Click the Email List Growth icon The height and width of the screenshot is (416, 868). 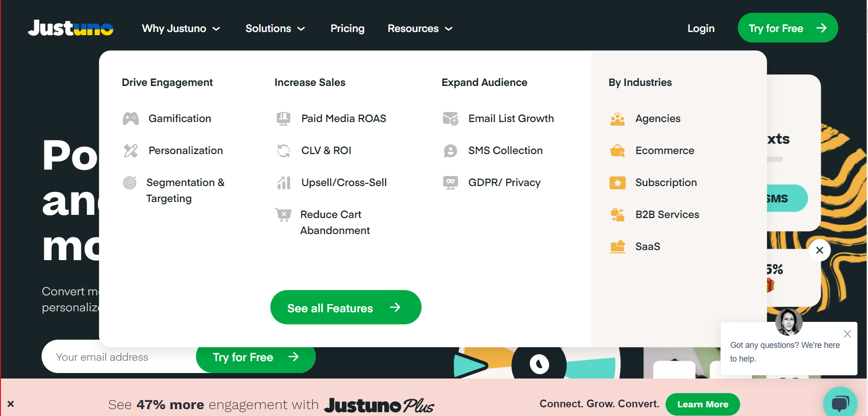coord(451,118)
